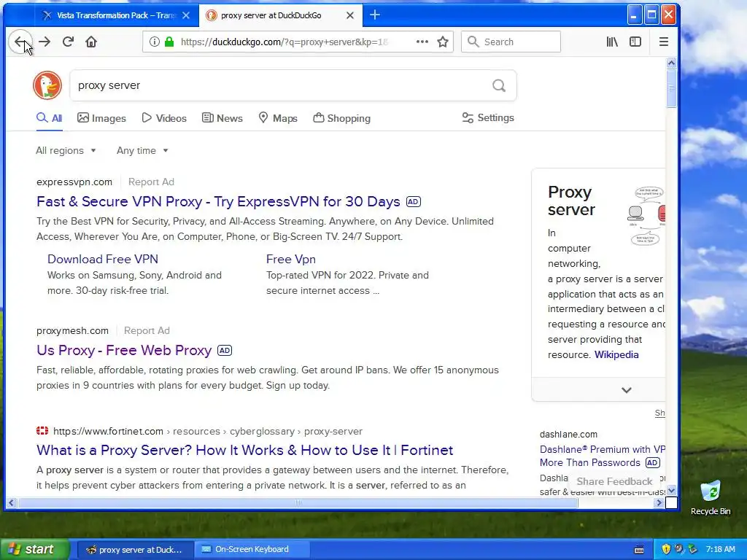
Task: Open the News results tab
Action: coord(222,118)
